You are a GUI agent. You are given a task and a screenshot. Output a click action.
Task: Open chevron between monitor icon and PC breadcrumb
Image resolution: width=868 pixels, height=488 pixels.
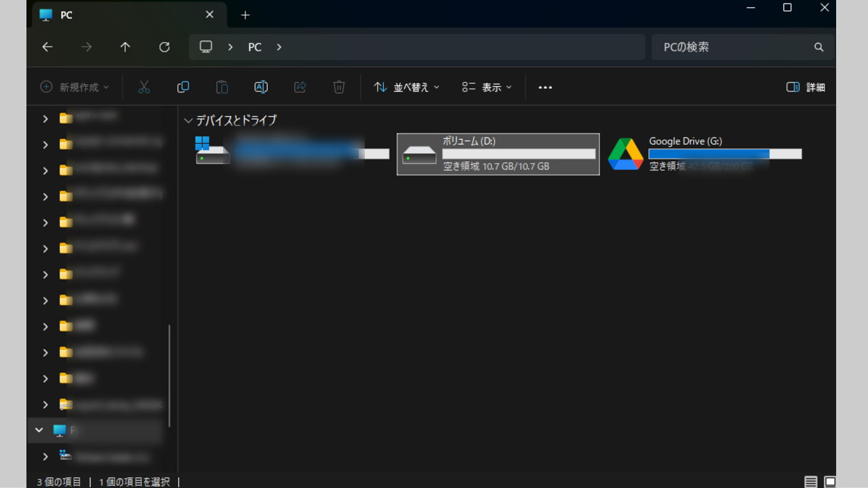point(231,47)
